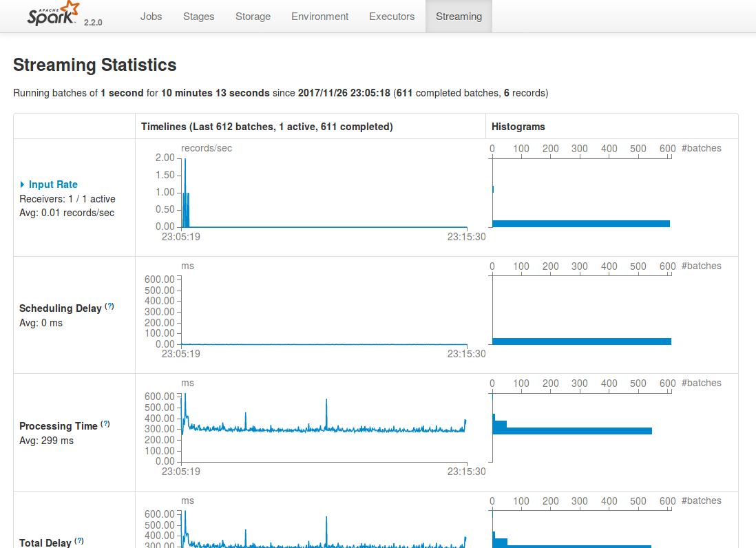Open the Storage tab

click(253, 17)
